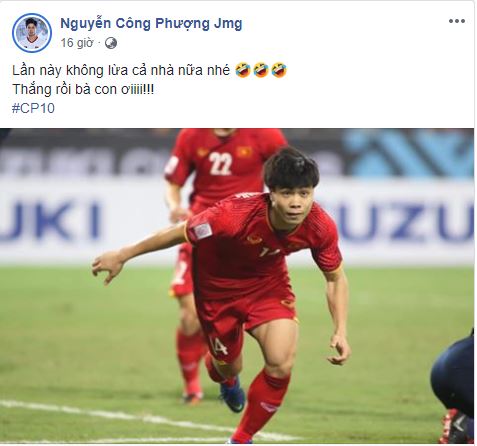Click the white badge on player's sleeve
Image resolution: width=477 pixels, height=446 pixels.
203,231
